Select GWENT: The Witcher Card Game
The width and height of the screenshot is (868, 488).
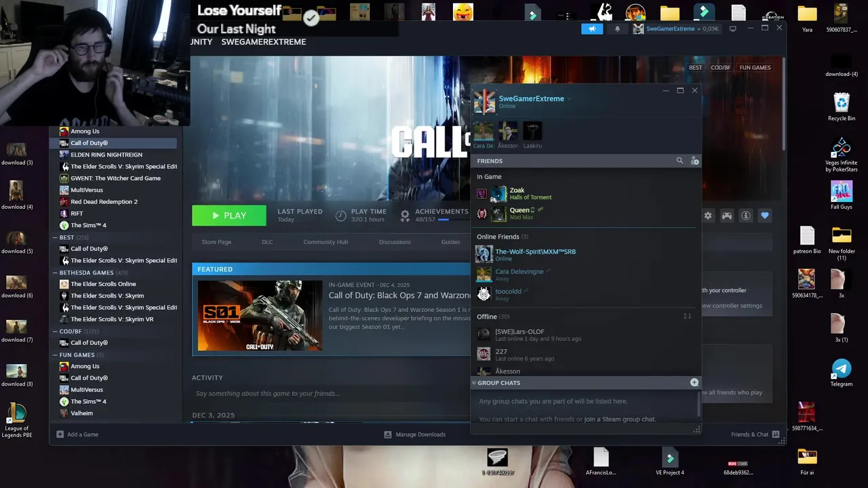click(115, 178)
